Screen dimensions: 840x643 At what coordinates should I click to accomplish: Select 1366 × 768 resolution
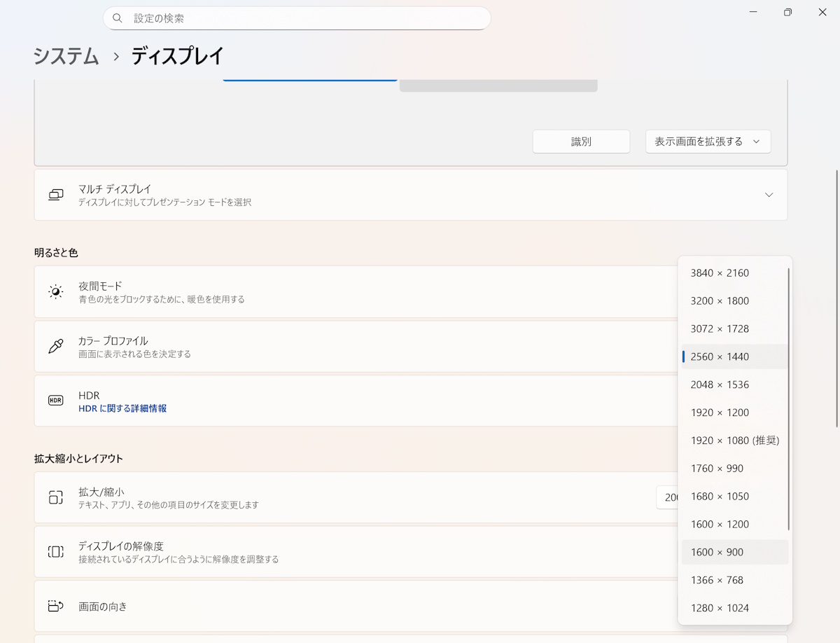click(x=717, y=580)
